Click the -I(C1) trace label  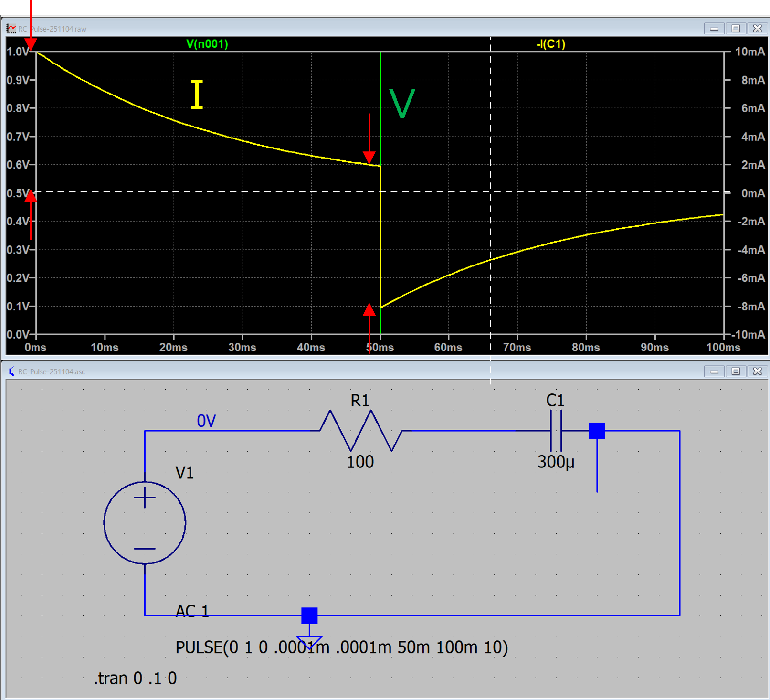pyautogui.click(x=550, y=44)
